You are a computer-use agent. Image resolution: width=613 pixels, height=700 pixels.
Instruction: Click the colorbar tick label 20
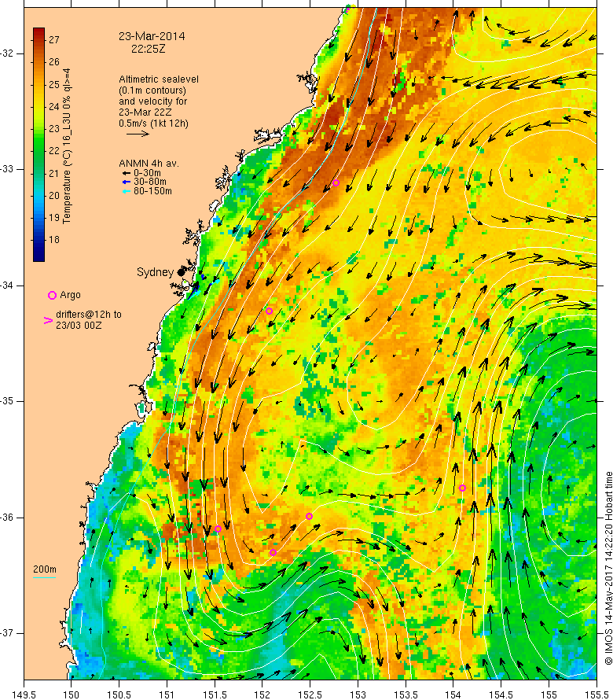pyautogui.click(x=54, y=195)
